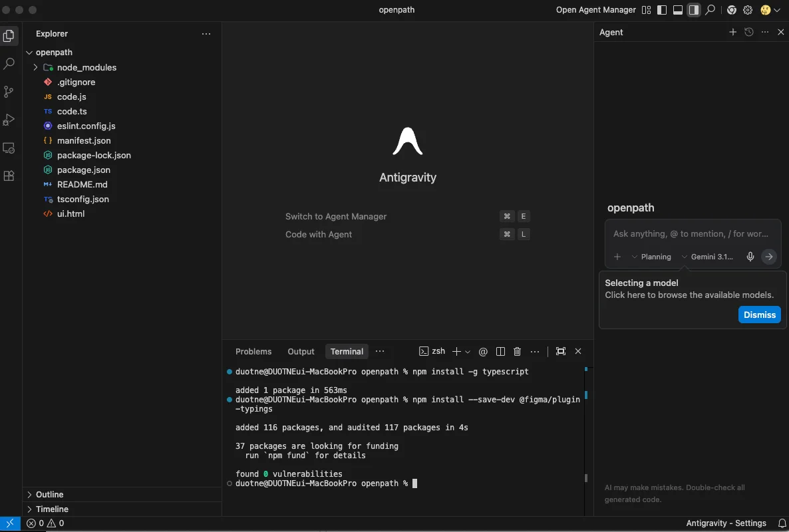This screenshot has height=532, width=789.
Task: Click the Customize Layout icon in title bar
Action: point(646,10)
